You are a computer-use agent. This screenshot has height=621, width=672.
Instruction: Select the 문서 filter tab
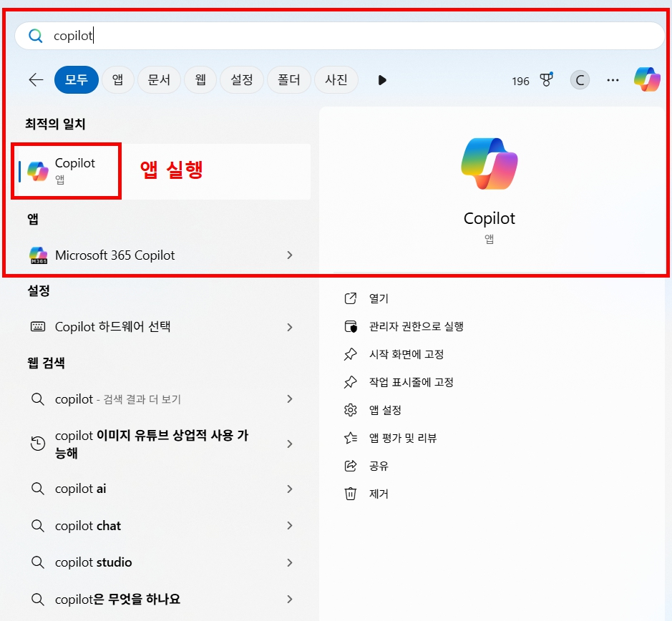click(159, 79)
